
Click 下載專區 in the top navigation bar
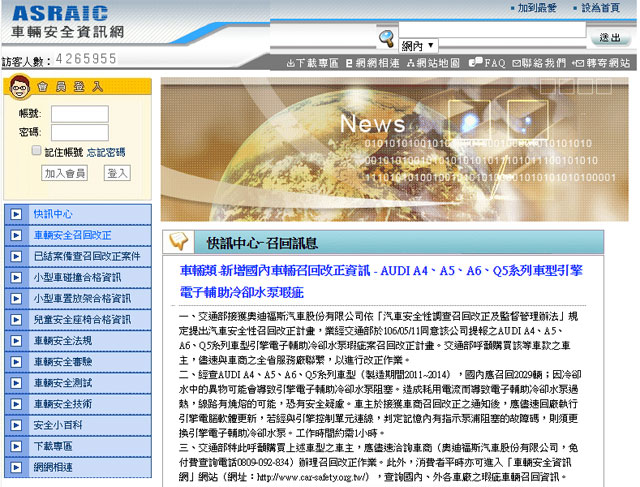[312, 63]
